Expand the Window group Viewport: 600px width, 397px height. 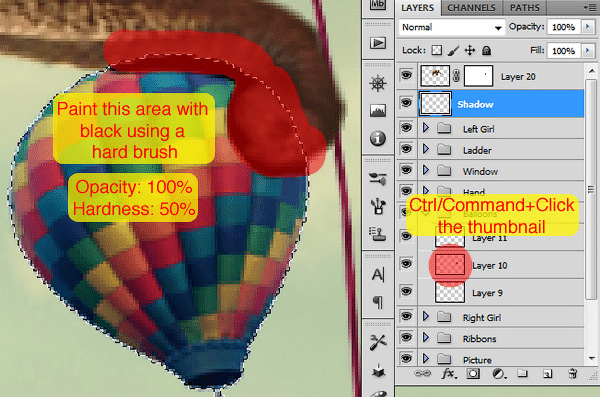coord(426,170)
